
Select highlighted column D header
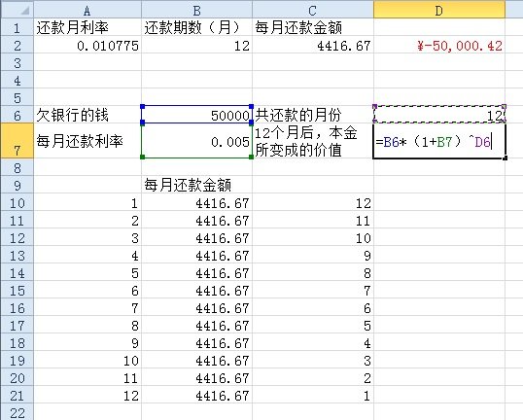point(439,9)
